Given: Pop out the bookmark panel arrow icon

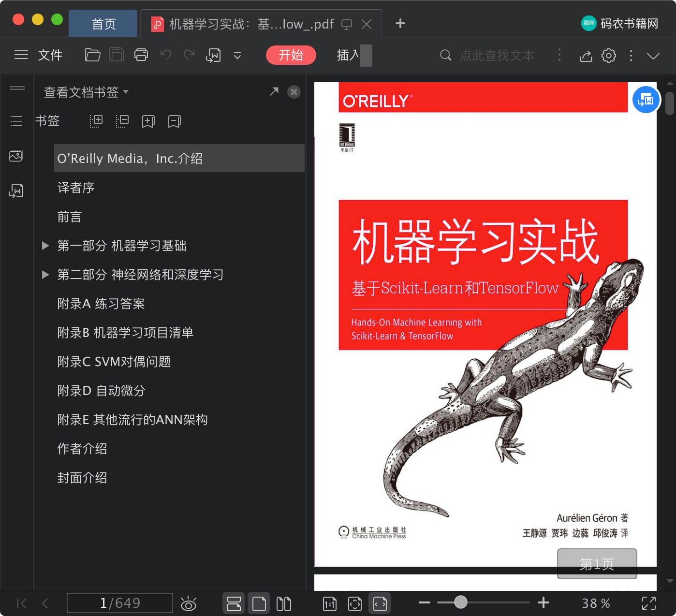Looking at the screenshot, I should (274, 91).
